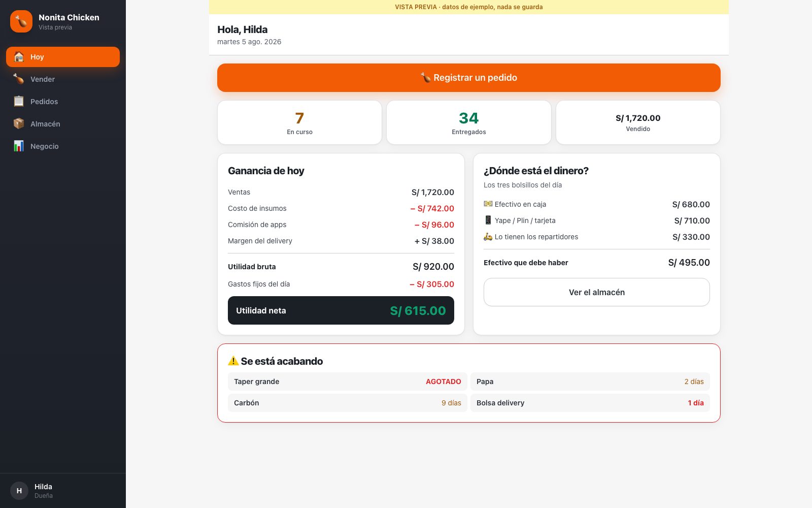Open Negocio using the chart icon
Viewport: 812px width, 508px height.
19,146
